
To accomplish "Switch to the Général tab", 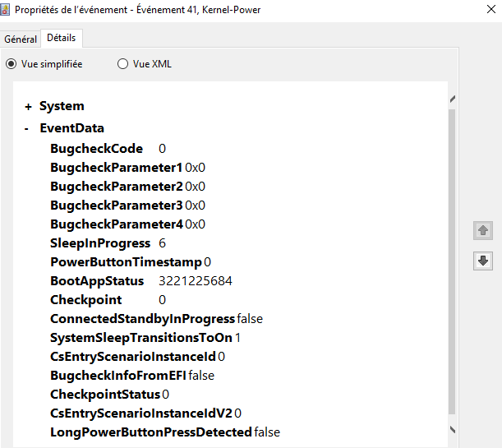I will tap(21, 39).
